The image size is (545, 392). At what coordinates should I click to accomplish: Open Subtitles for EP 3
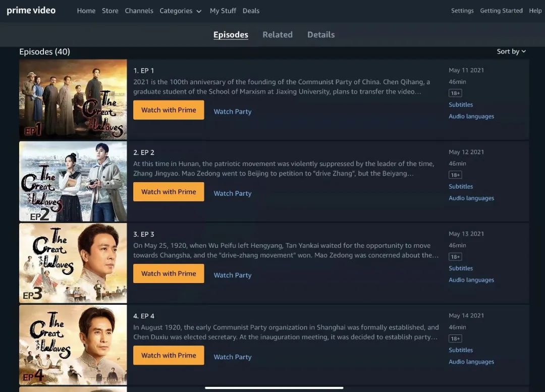(x=461, y=268)
